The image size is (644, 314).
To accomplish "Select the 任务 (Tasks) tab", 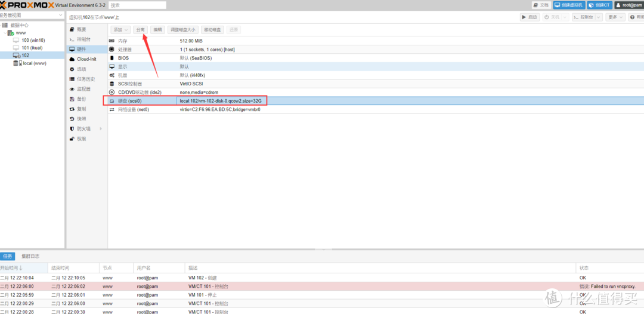I will 8,256.
